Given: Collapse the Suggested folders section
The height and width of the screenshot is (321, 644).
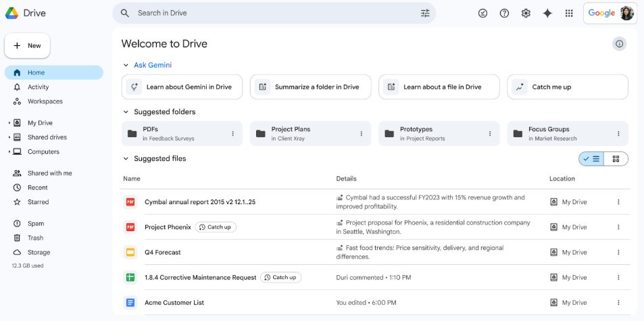Looking at the screenshot, I should [x=126, y=112].
